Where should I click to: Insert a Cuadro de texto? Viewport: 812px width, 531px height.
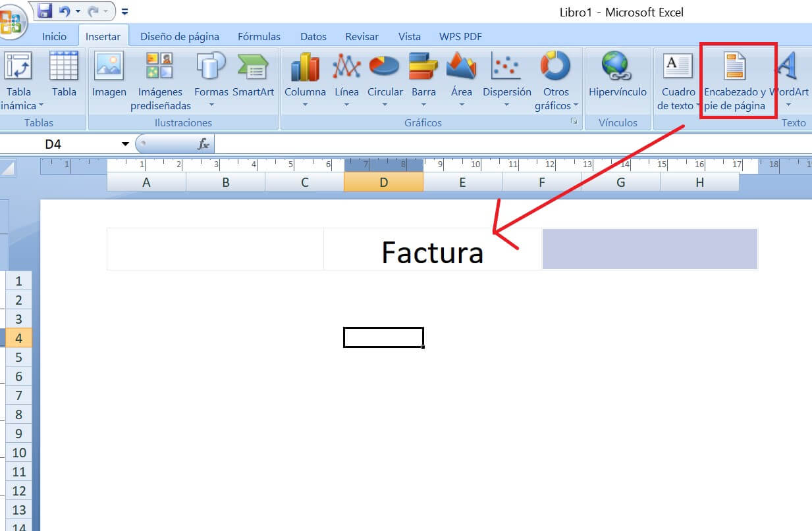pos(678,81)
